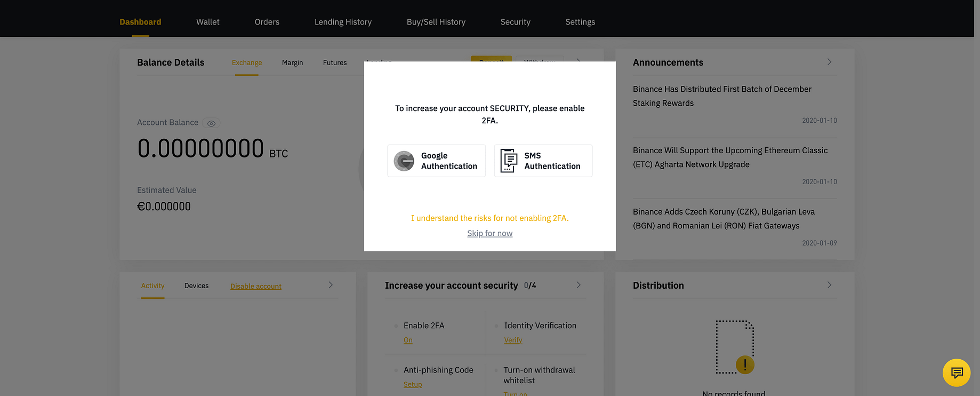Viewport: 980px width, 396px height.
Task: Toggle account balance visibility eye icon
Action: pyautogui.click(x=211, y=123)
